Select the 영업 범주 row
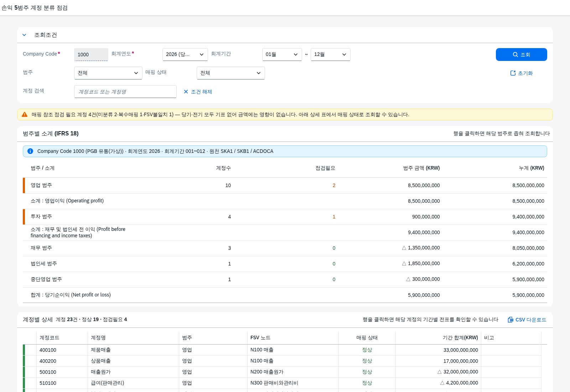The image size is (570, 392). point(285,185)
